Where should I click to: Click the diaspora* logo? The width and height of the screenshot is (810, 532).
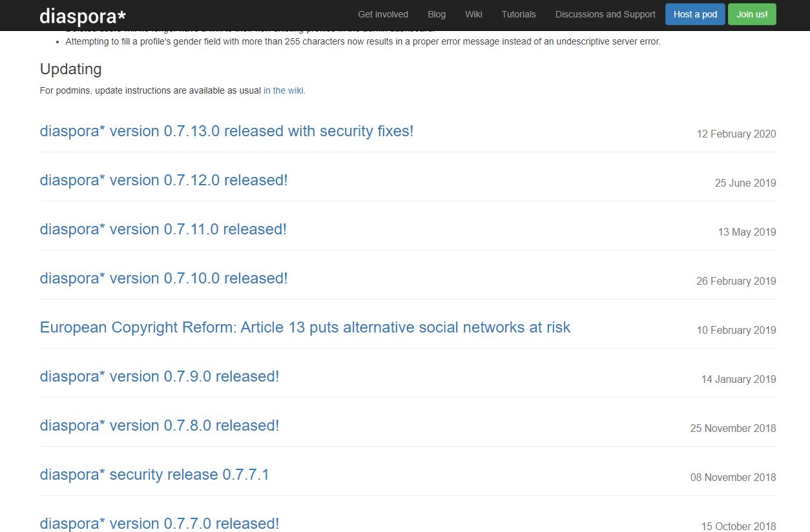click(x=83, y=15)
